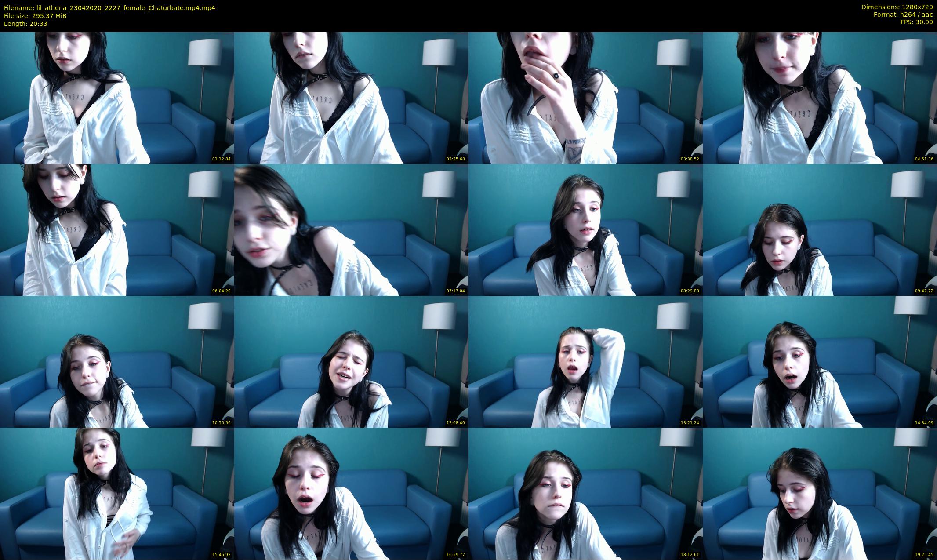Click the frame at 12:08.40
937x560 pixels.
(x=351, y=361)
